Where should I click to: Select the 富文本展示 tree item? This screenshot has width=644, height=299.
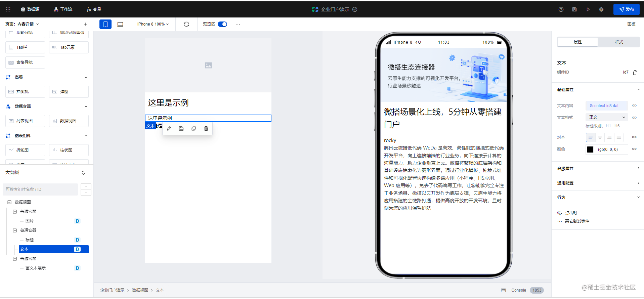[x=36, y=268]
